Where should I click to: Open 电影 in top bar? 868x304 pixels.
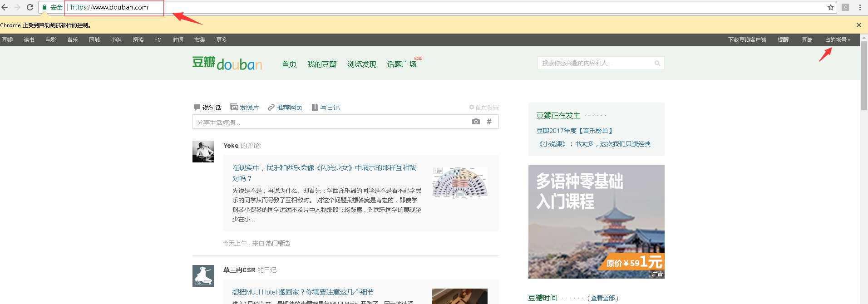point(51,40)
